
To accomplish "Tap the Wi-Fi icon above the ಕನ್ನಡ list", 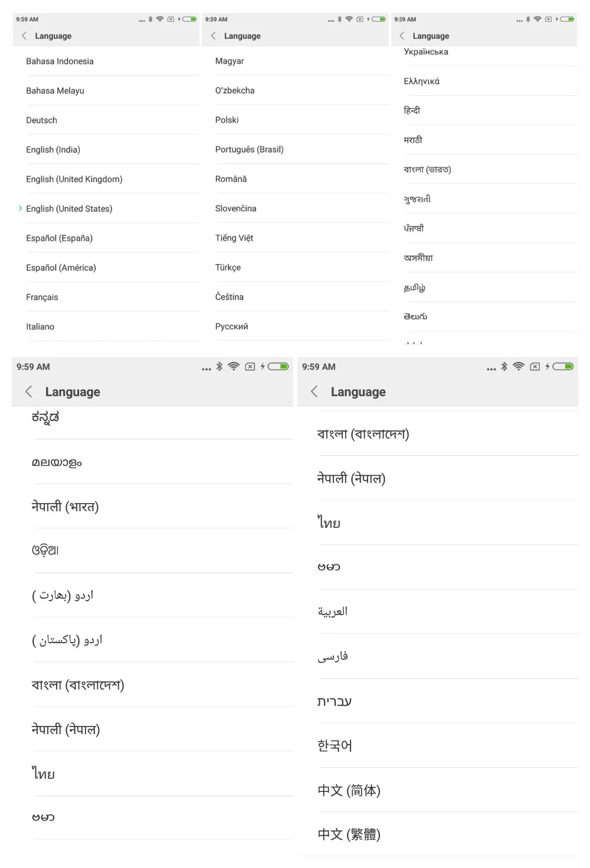I will 234,366.
